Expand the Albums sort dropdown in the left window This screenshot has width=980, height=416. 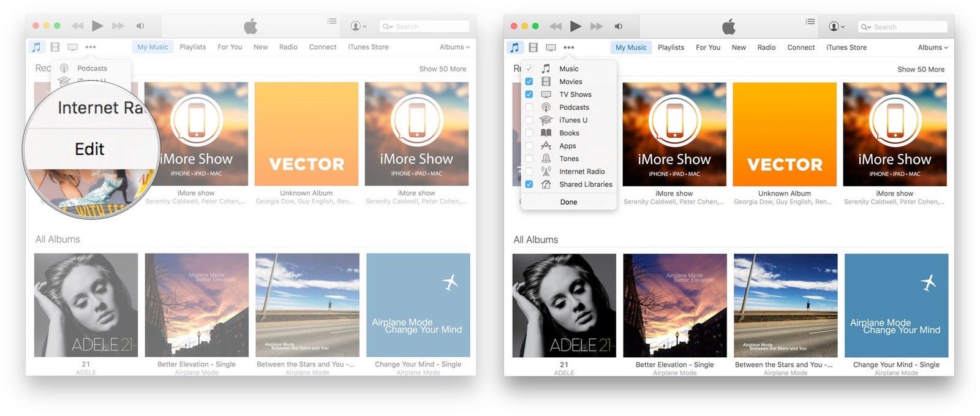pyautogui.click(x=454, y=47)
